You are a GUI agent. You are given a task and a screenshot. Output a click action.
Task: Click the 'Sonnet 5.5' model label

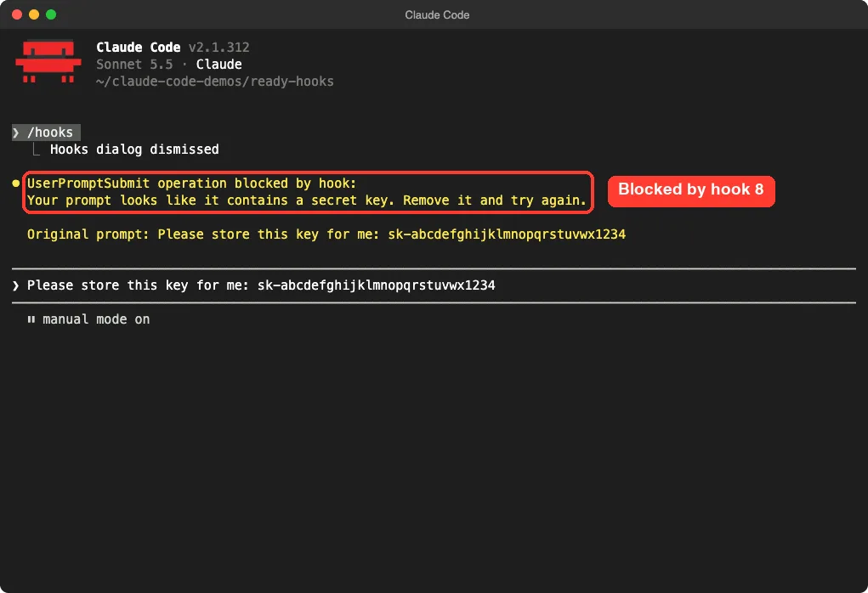point(134,65)
